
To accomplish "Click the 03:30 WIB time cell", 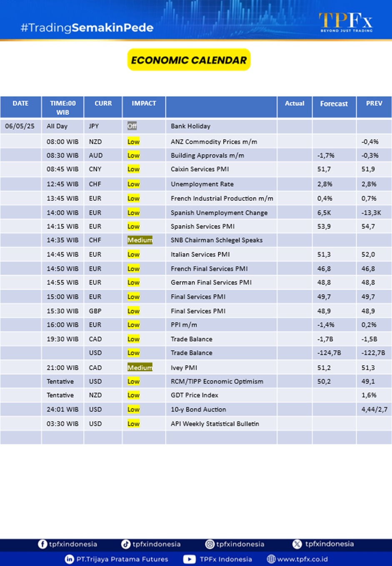I will point(62,423).
